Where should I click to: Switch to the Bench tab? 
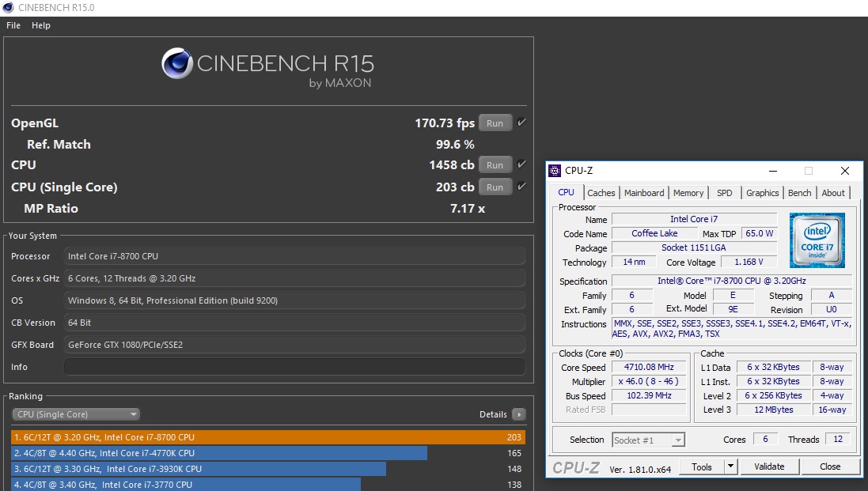pos(799,193)
